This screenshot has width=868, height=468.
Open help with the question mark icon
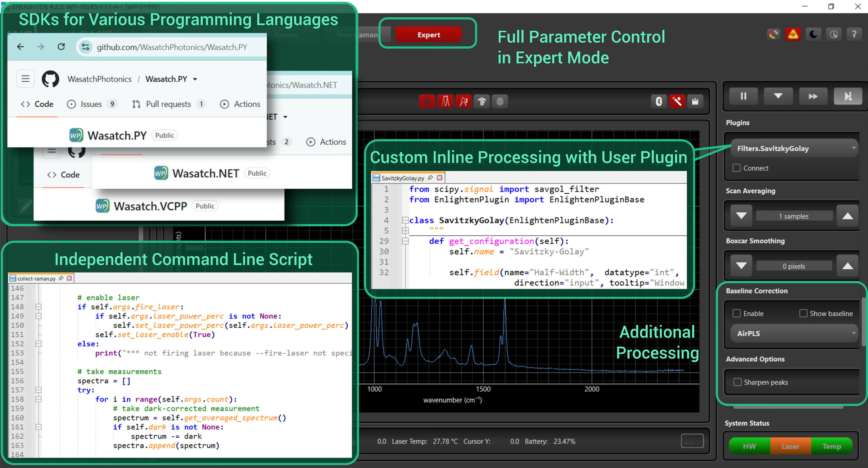854,35
